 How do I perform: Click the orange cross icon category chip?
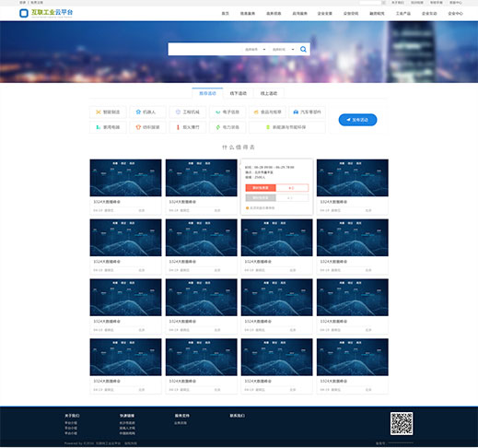[108, 112]
